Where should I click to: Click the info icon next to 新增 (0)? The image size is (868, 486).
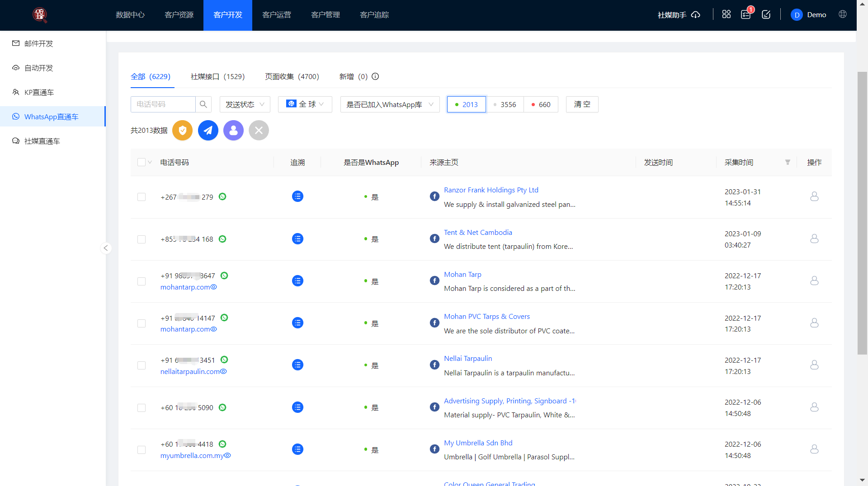(375, 76)
